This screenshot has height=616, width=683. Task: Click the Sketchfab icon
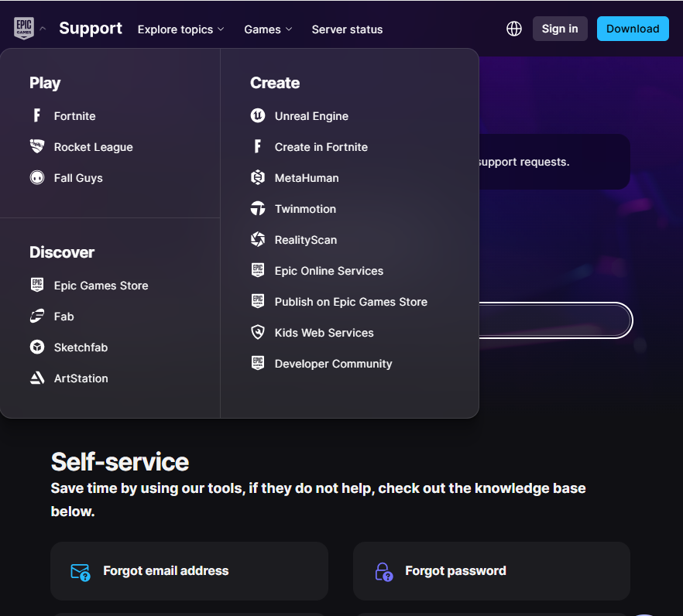37,347
